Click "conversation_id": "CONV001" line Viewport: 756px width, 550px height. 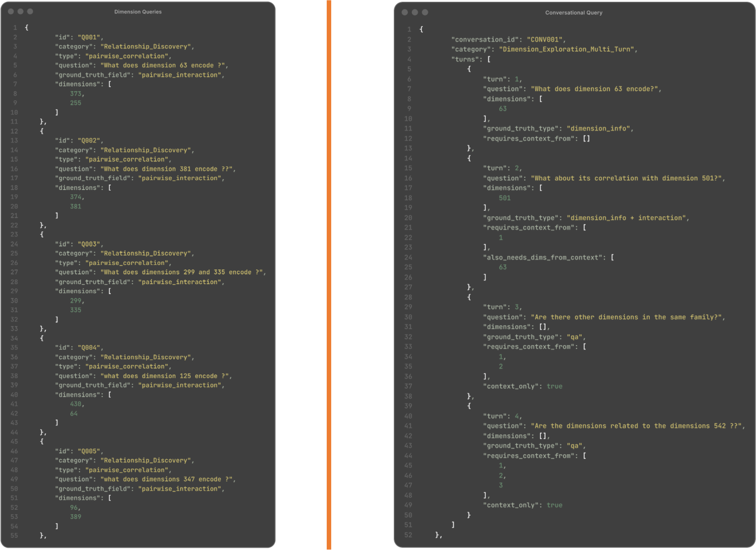pyautogui.click(x=508, y=39)
